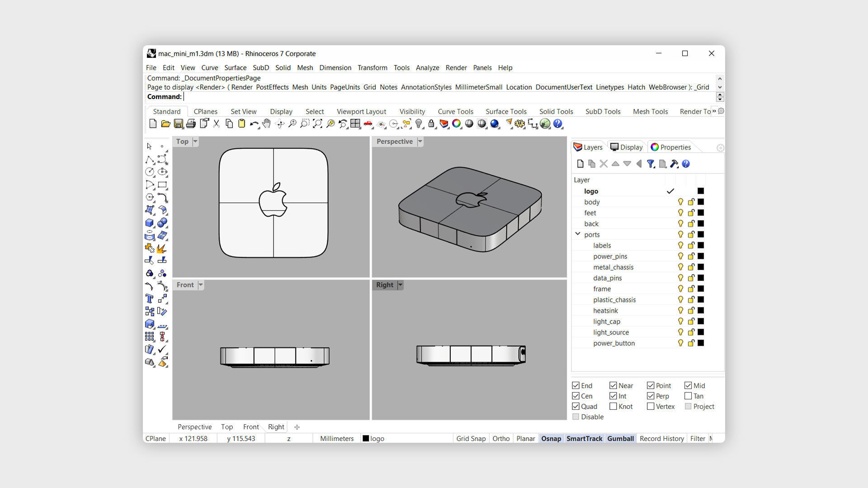Toggle Ortho in status bar
The image size is (868, 488).
[x=501, y=439]
